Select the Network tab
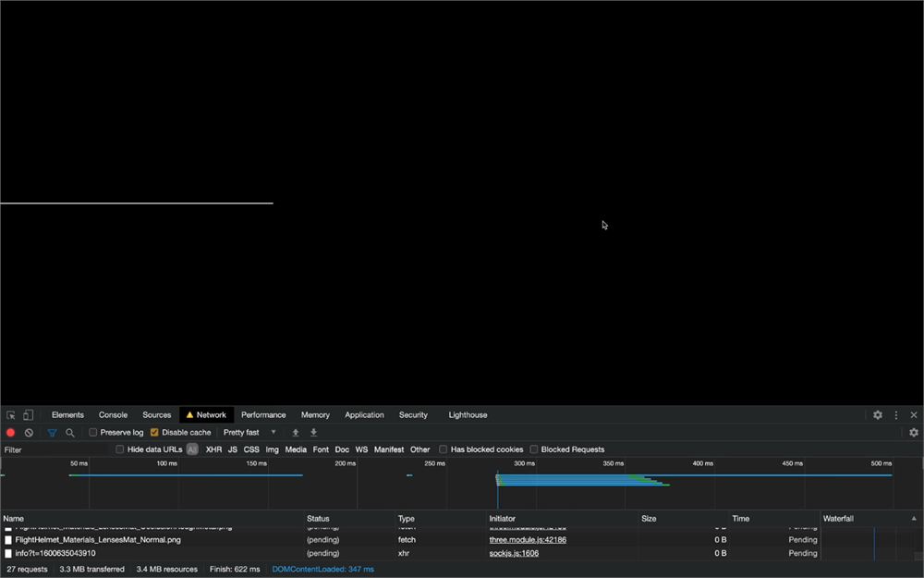 click(x=206, y=415)
